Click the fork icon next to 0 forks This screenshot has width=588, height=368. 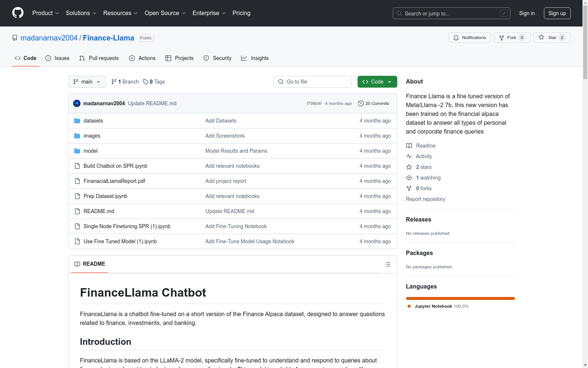[x=409, y=188]
